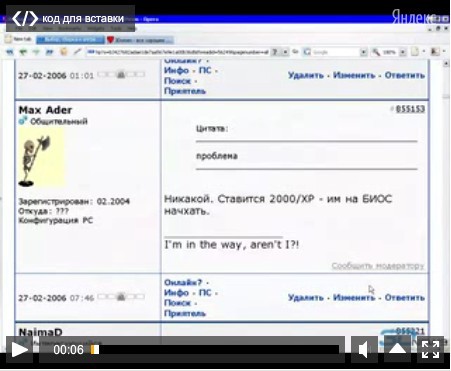Switch to the tab with red heart icon
451x371 pixels.
pyautogui.click(x=140, y=40)
